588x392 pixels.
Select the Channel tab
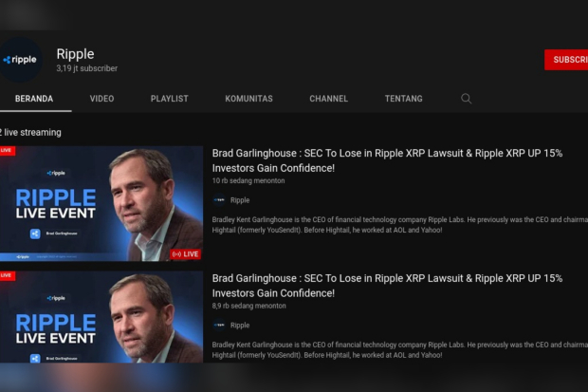coord(329,99)
